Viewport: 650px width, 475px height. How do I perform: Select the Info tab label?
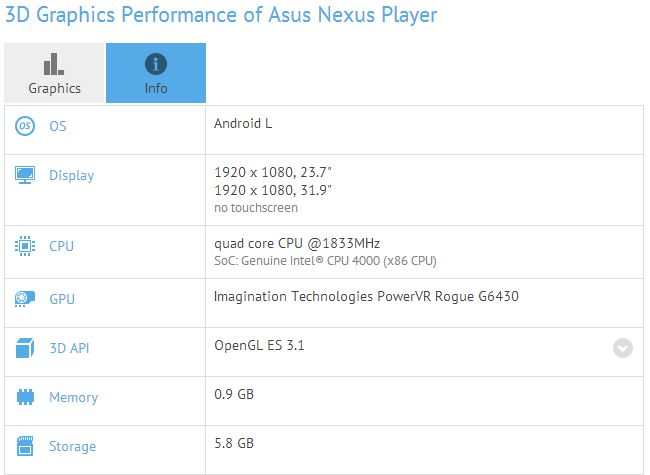tap(156, 88)
